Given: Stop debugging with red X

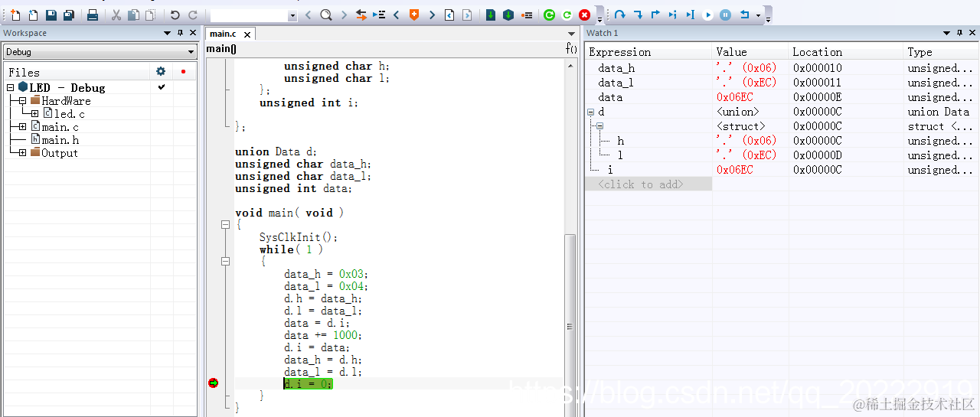Looking at the screenshot, I should (x=584, y=15).
